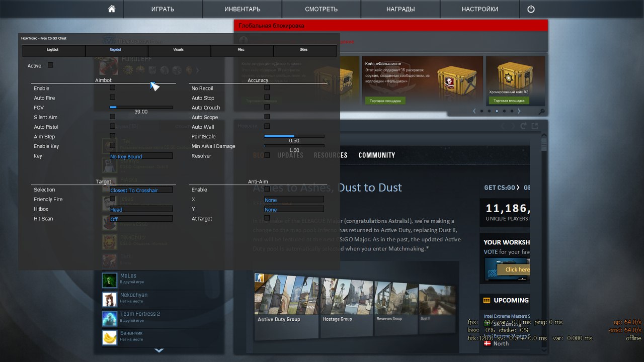Click the flag icon next to North
Screen dimensions: 644x362
[x=487, y=343]
